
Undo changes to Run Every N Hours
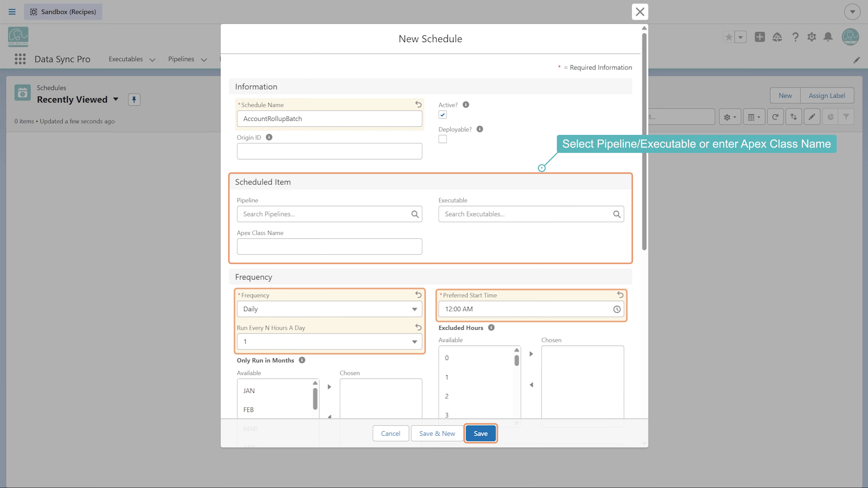[418, 327]
